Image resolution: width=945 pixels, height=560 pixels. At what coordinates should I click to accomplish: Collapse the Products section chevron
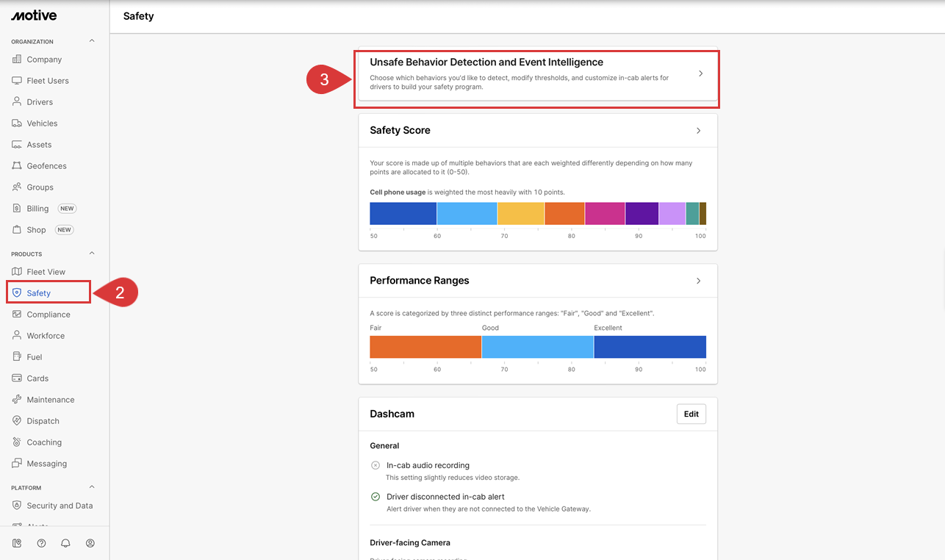92,254
